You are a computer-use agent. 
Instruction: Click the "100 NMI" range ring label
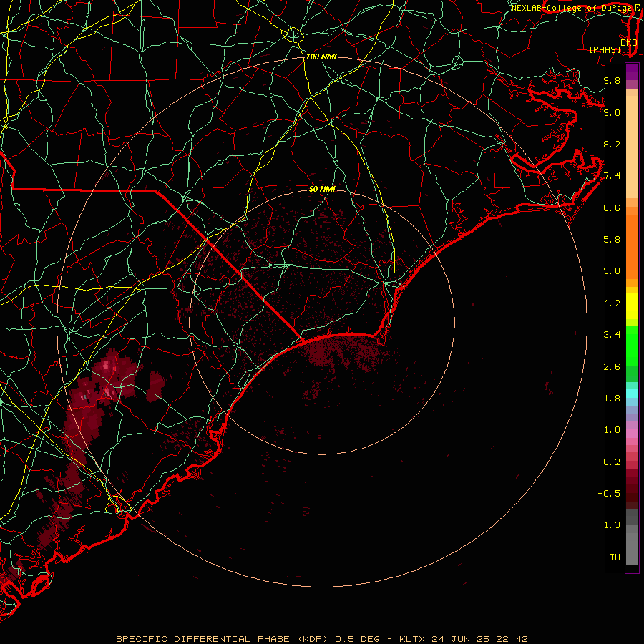321,57
